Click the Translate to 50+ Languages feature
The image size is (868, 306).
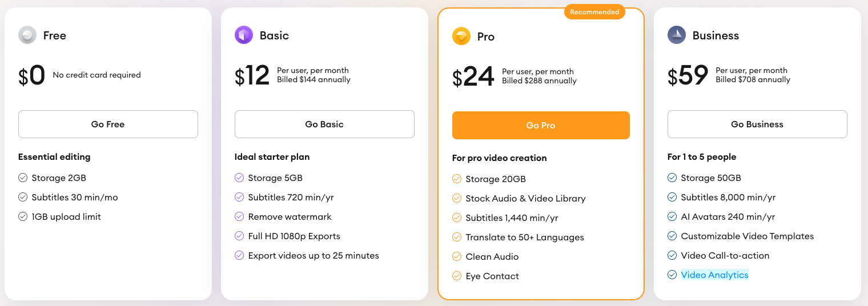524,237
